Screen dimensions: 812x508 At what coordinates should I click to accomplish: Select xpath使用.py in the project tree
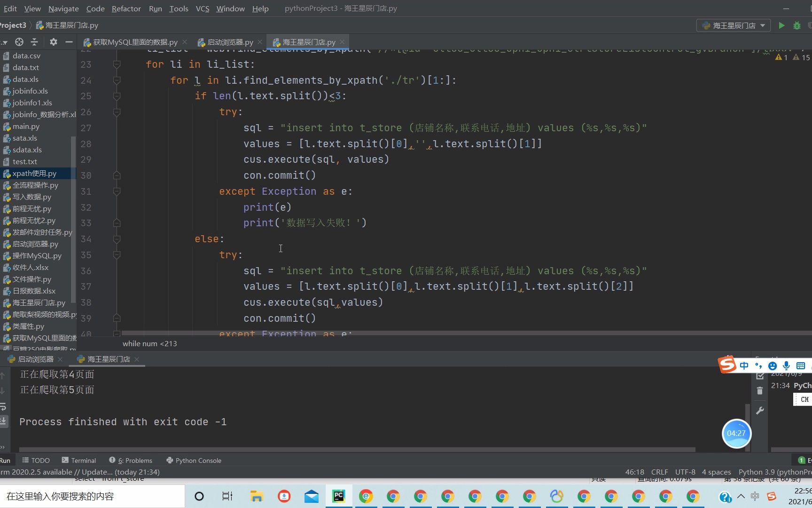pos(34,173)
